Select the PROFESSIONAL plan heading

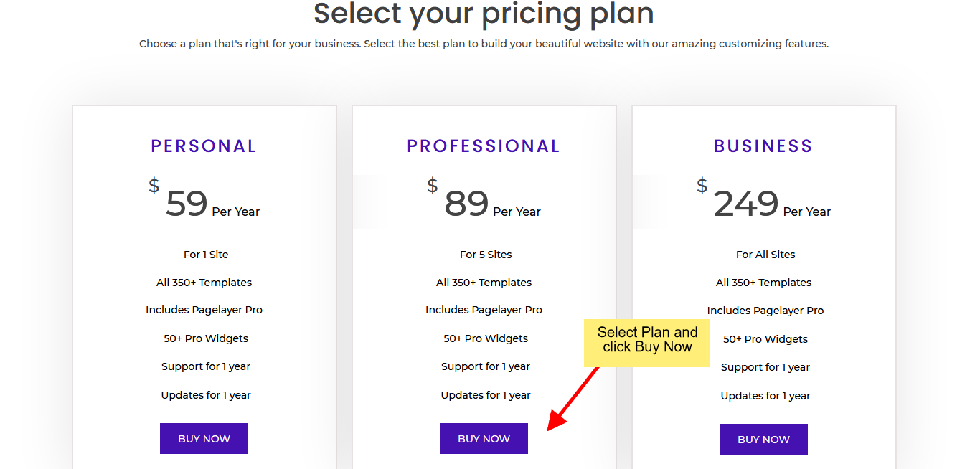coord(484,146)
